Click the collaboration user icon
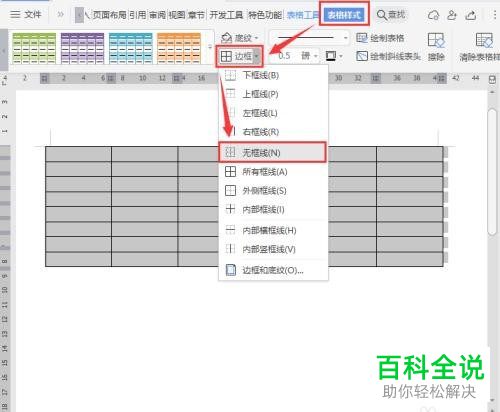500x412 pixels. [452, 15]
